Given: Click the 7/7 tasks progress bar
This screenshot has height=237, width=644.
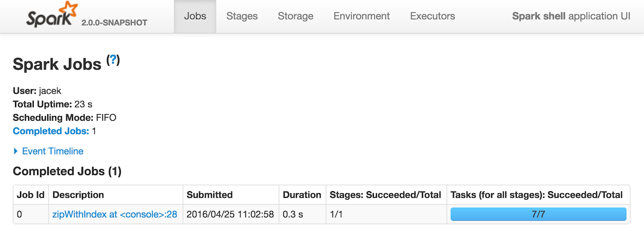Looking at the screenshot, I should (x=538, y=214).
